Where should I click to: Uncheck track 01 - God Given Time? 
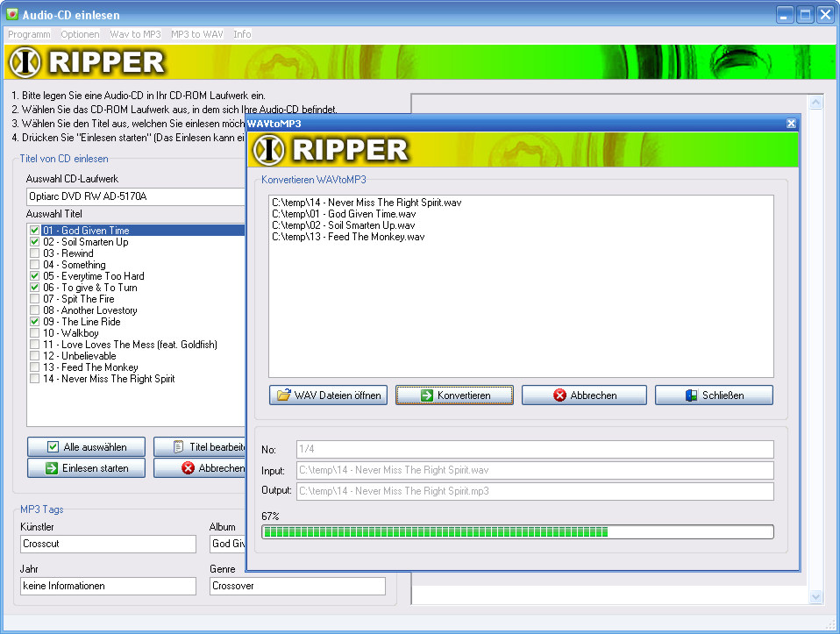point(34,231)
